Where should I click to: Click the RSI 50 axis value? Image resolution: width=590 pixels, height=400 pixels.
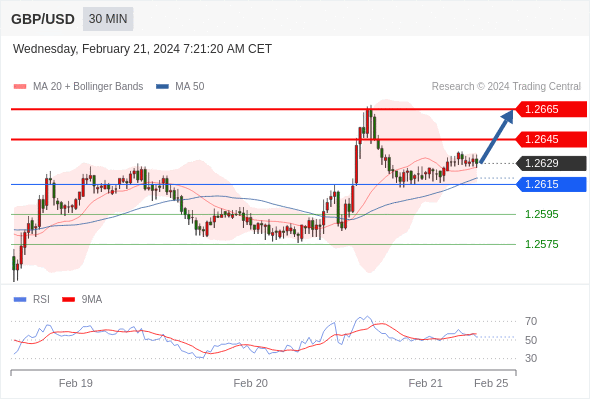(531, 340)
